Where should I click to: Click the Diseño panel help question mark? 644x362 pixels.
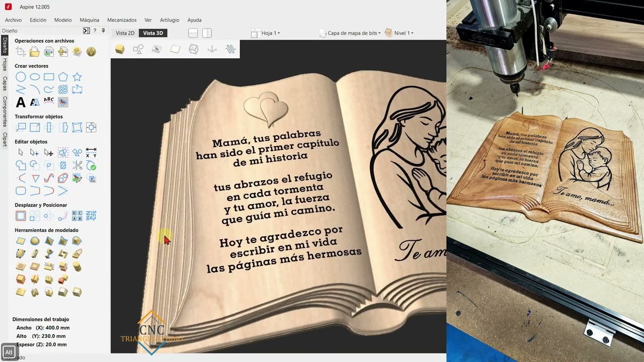pyautogui.click(x=95, y=31)
